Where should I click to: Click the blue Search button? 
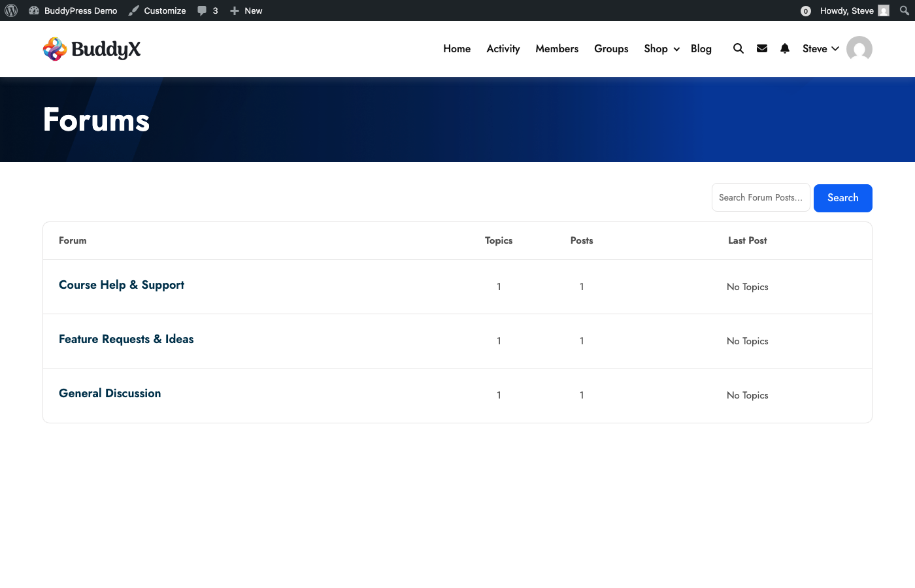click(842, 197)
